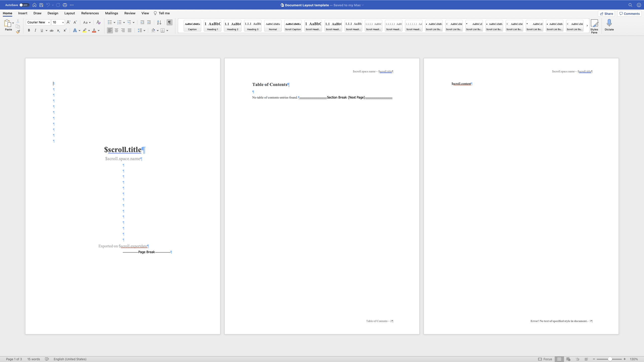Switch to the References tab
644x362 pixels.
[90, 13]
